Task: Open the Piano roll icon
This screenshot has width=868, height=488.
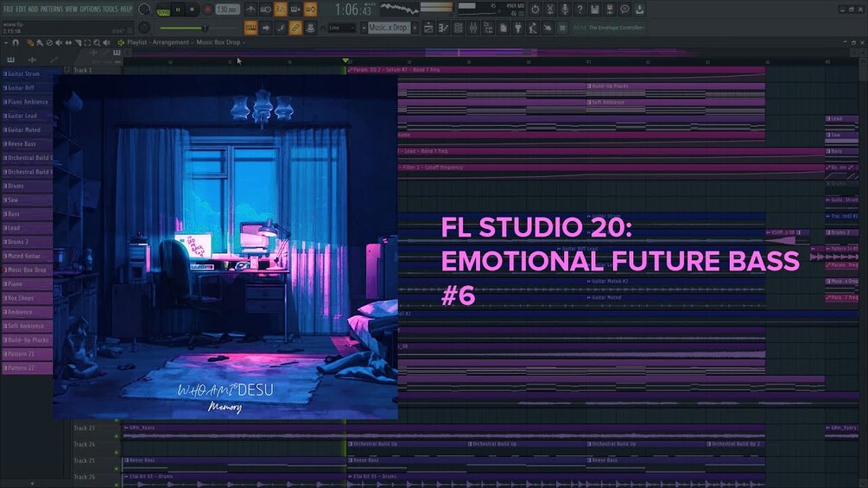Action: 443,28
